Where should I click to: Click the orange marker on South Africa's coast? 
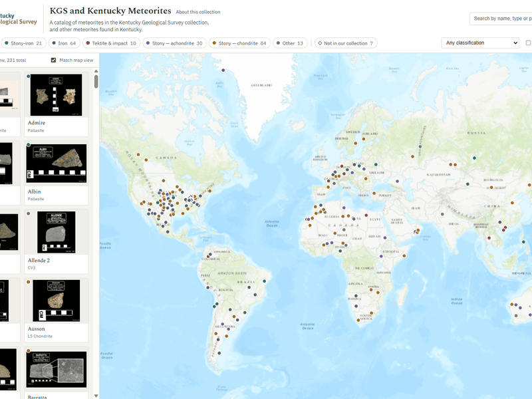point(358,320)
